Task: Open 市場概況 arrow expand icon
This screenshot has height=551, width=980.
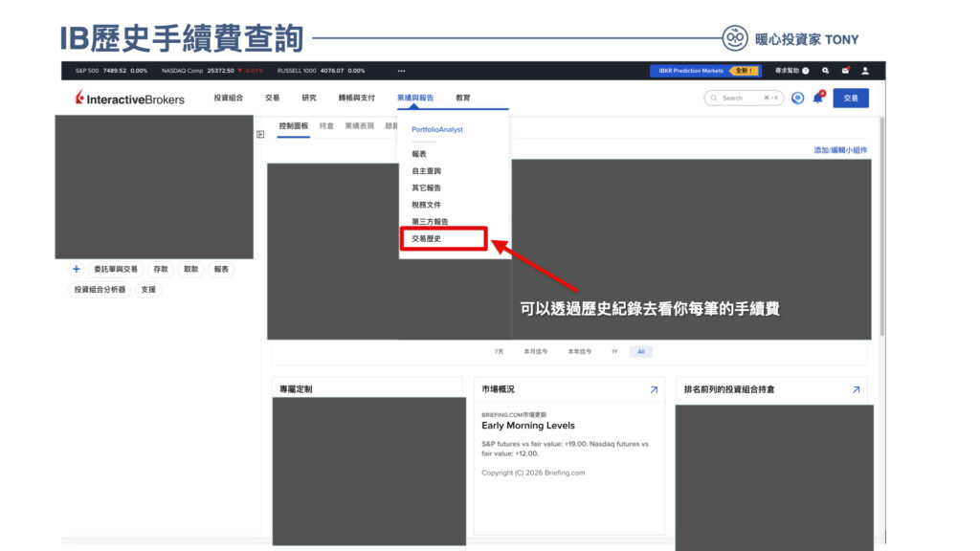Action: 654,389
